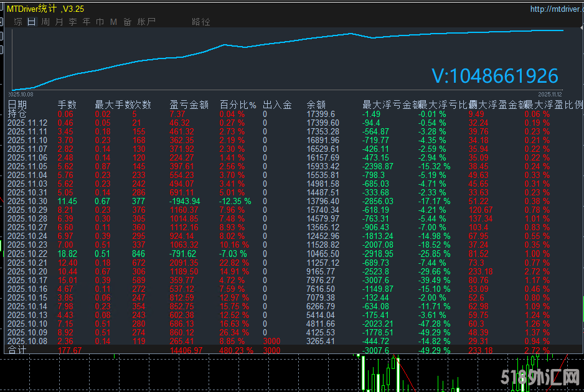The width and height of the screenshot is (584, 392).
Task: Click the M toolbar icon
Action: tap(114, 21)
